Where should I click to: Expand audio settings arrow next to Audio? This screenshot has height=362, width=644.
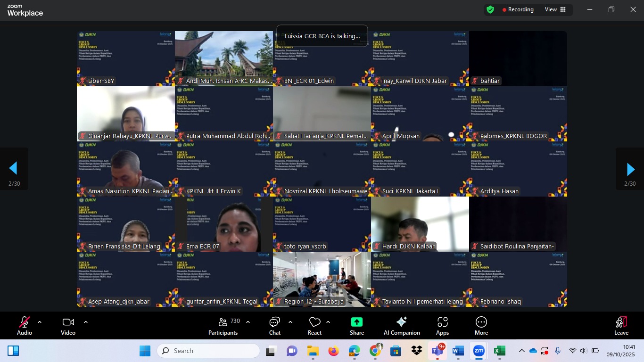click(40, 322)
